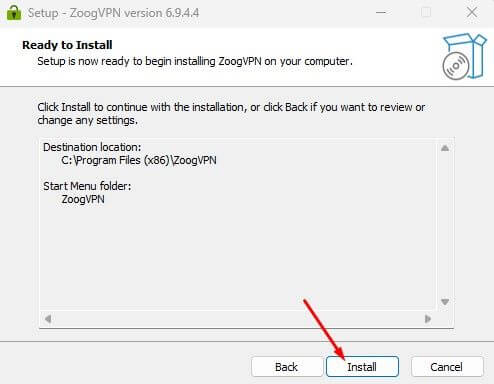Cancel the ZoogVPN setup
Image resolution: width=494 pixels, height=384 pixels.
447,367
